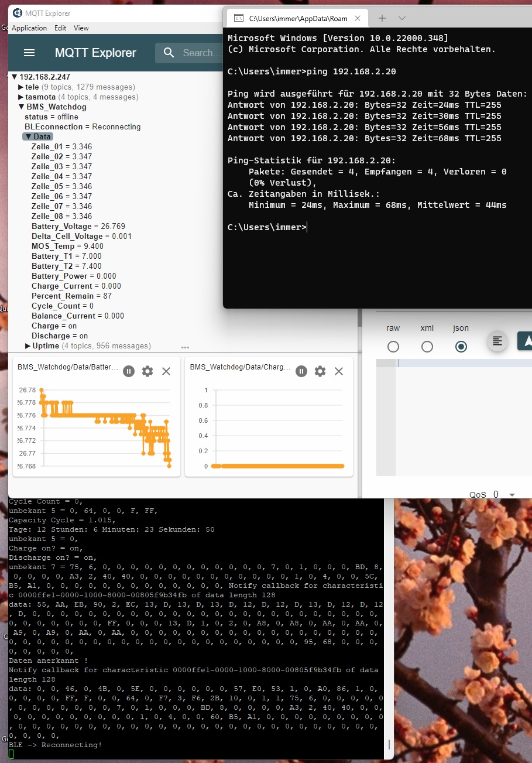532x763 pixels.
Task: Expand the tasmota topic node
Action: click(21, 97)
